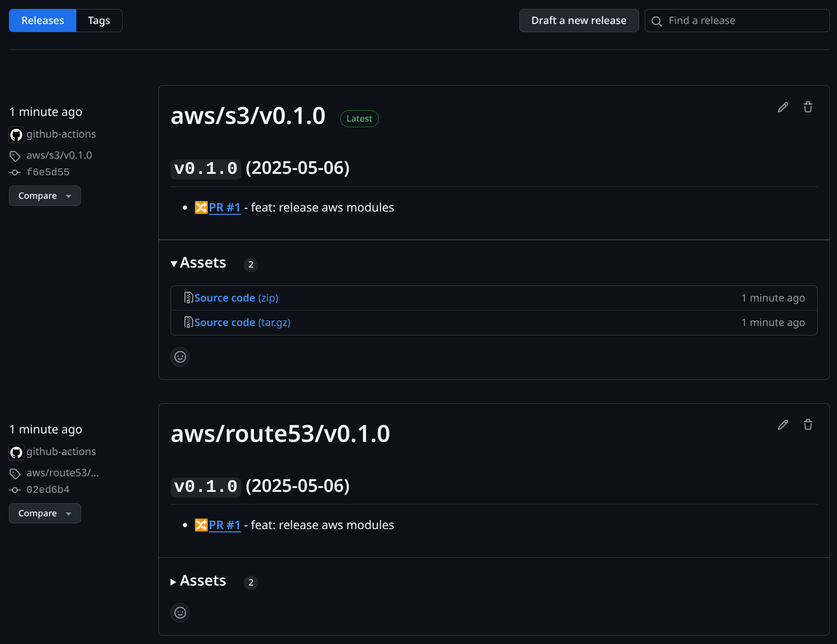The height and width of the screenshot is (644, 837).
Task: Open Compare dropdown for aws/route53 release
Action: pos(45,514)
